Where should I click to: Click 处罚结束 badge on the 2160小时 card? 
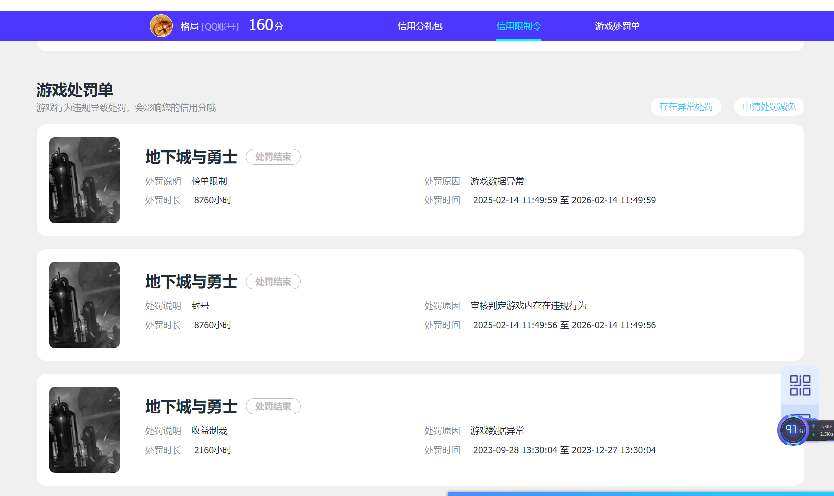click(273, 406)
